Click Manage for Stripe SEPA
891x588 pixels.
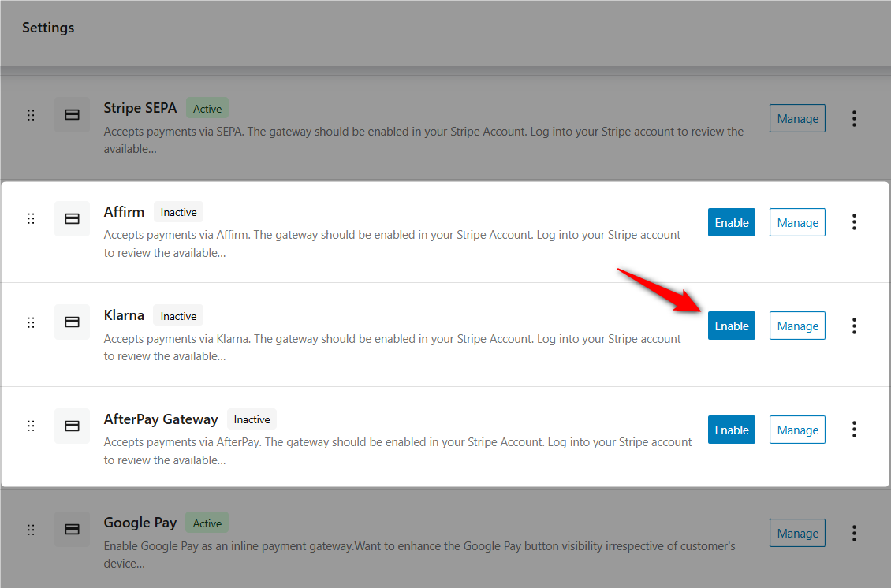point(797,118)
